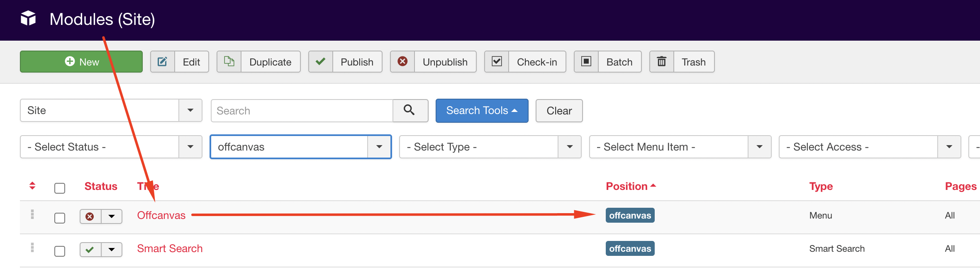
Task: Check the Smart Search row checkbox
Action: (60, 251)
